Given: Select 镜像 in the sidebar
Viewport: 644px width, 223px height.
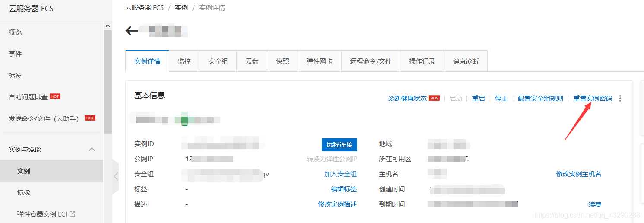Looking at the screenshot, I should tap(24, 193).
